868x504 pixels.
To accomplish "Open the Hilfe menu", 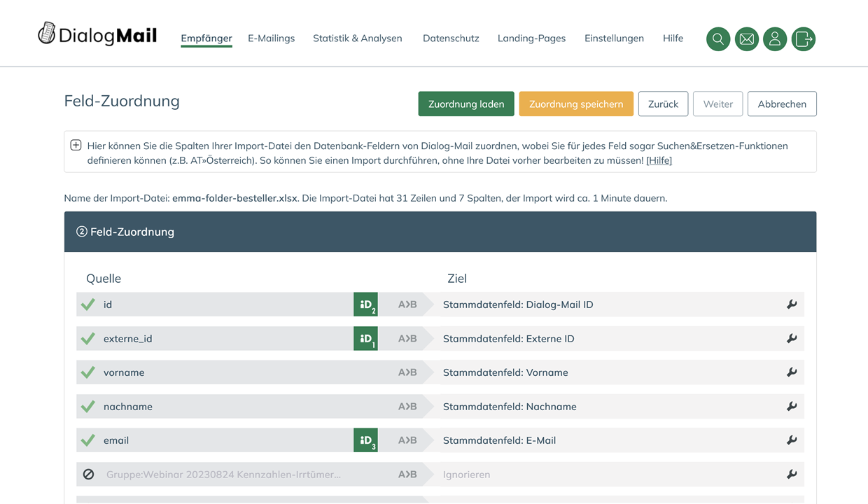I will tap(673, 38).
